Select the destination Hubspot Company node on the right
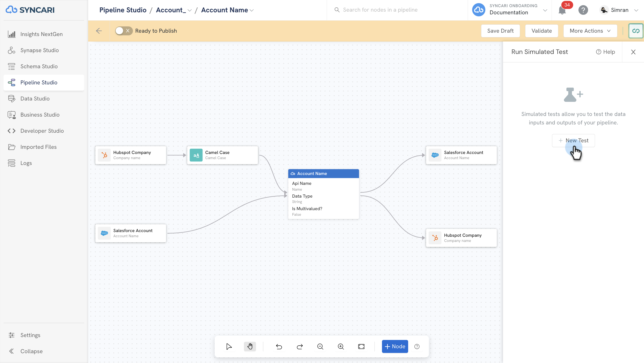Screen dimensions: 644x363 pos(461,238)
